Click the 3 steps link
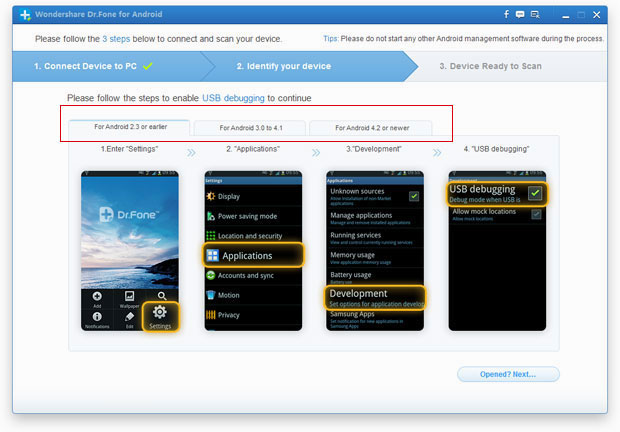Screen dimensions: 620x432 [x=115, y=38]
